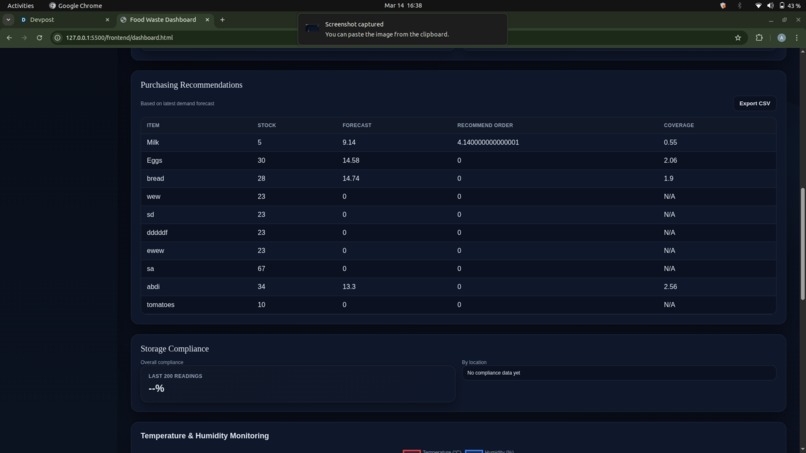Close the Food Waste Dashboard tab
806x453 pixels.
pyautogui.click(x=207, y=20)
